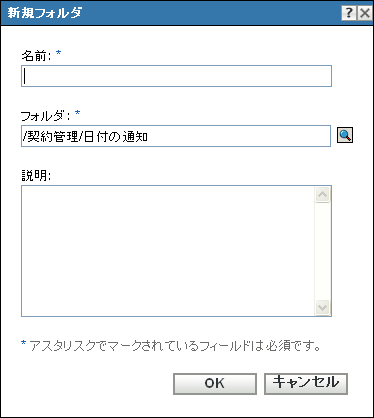This screenshot has height=418, width=374.
Task: Click the 説明 field label
Action: pyautogui.click(x=36, y=175)
